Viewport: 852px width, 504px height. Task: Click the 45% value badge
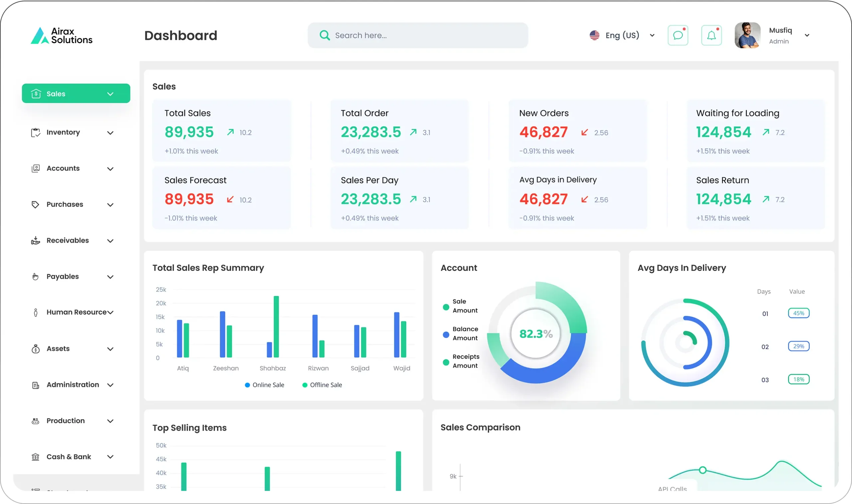(798, 313)
